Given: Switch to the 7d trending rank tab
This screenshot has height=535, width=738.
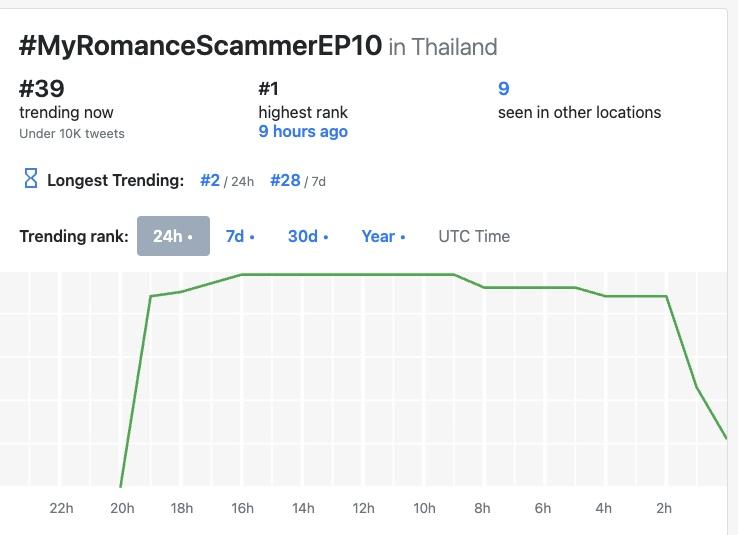Looking at the screenshot, I should [240, 236].
